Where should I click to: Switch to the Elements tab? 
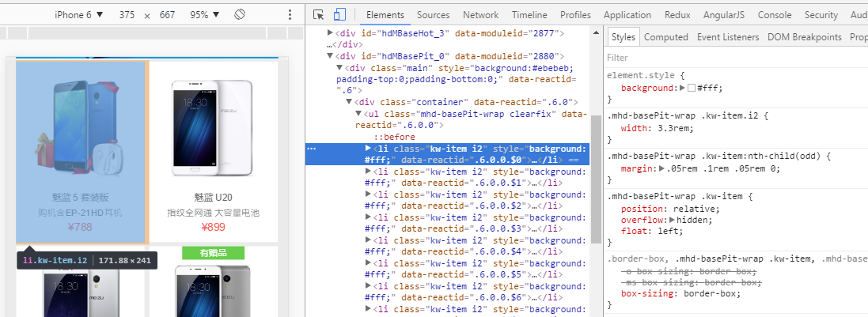pyautogui.click(x=385, y=15)
